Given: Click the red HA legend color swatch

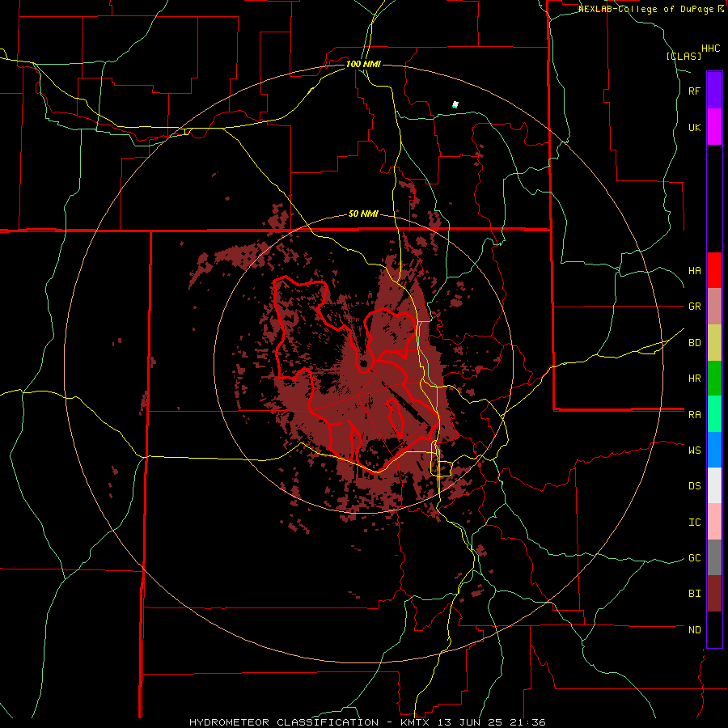Looking at the screenshot, I should [x=714, y=270].
